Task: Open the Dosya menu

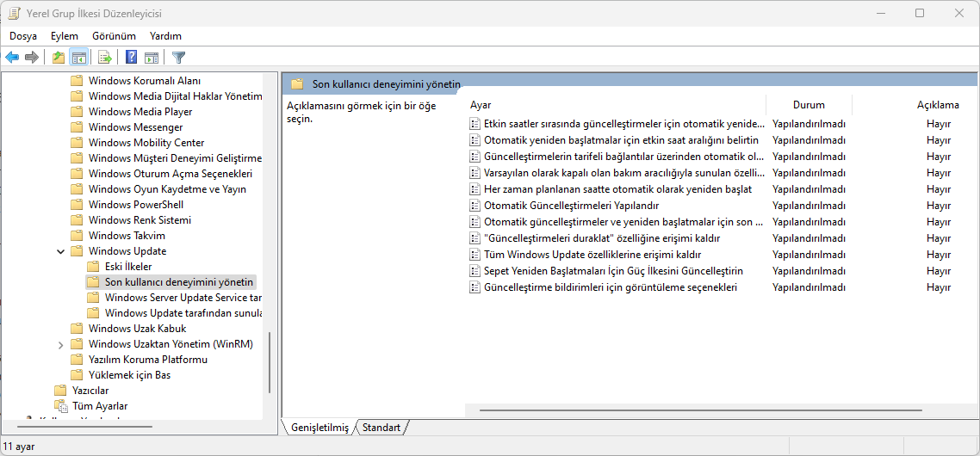Action: pyautogui.click(x=23, y=36)
